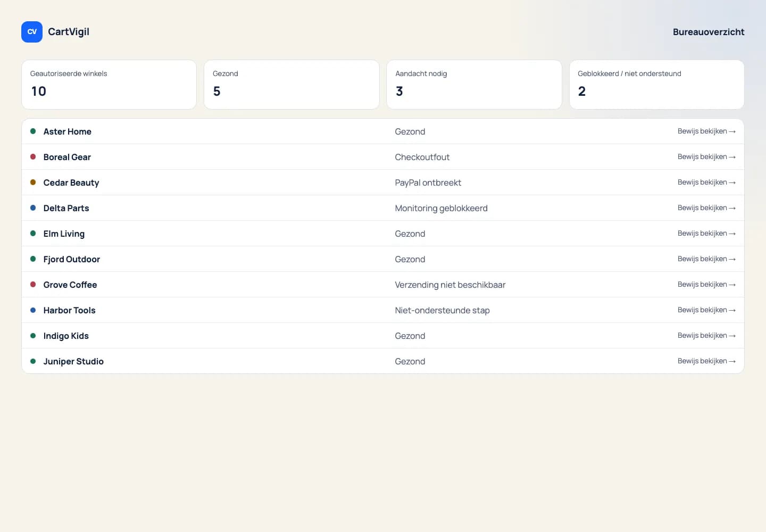Click the Boreal Gear shop name
766x532 pixels.
(x=67, y=157)
